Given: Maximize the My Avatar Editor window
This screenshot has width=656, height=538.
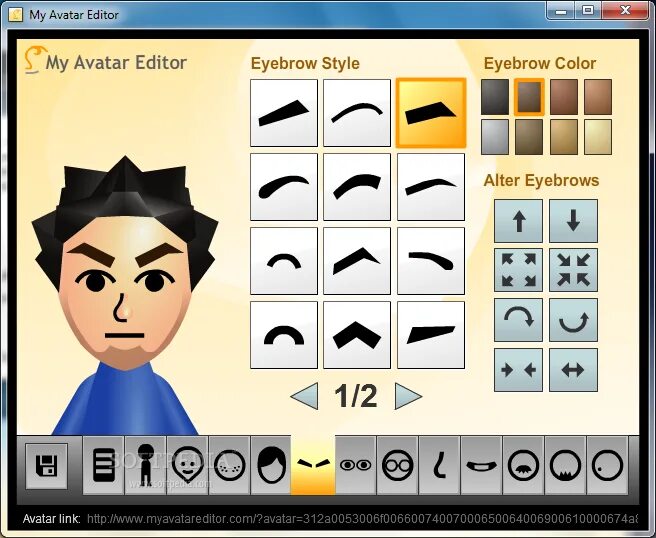Looking at the screenshot, I should [x=589, y=10].
